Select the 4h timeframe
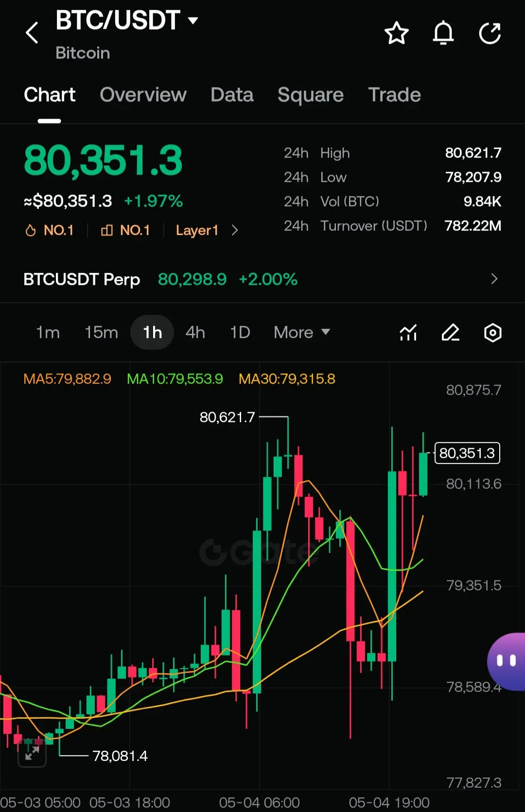 coord(195,332)
